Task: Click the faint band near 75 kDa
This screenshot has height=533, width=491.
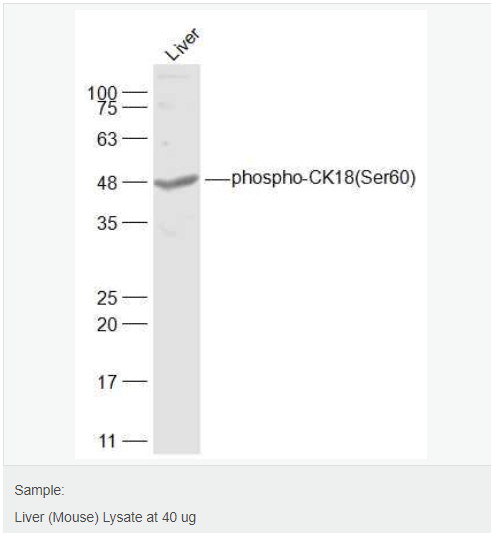Action: [x=166, y=106]
